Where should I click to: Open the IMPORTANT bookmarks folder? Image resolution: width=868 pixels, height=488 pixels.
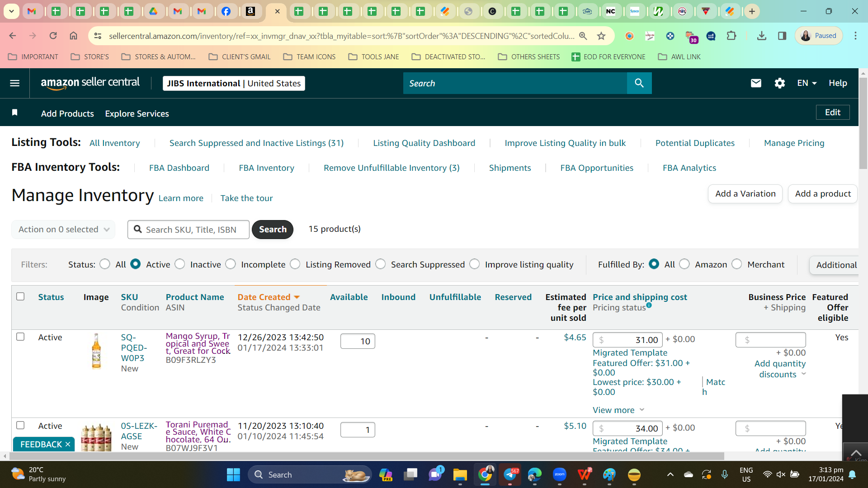pyautogui.click(x=33, y=57)
